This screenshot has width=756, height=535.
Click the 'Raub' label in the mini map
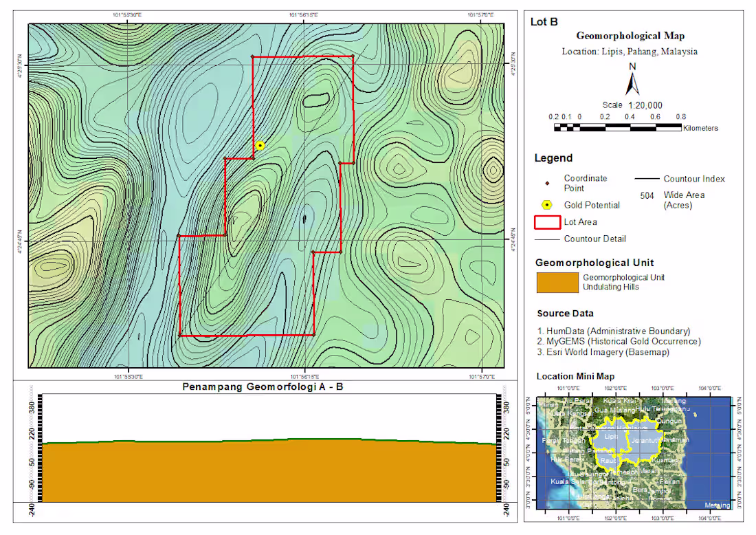(608, 461)
